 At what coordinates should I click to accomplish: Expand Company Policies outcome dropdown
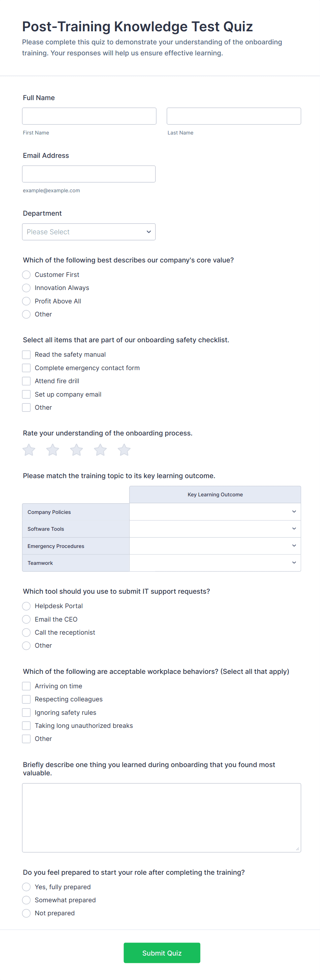pos(215,512)
